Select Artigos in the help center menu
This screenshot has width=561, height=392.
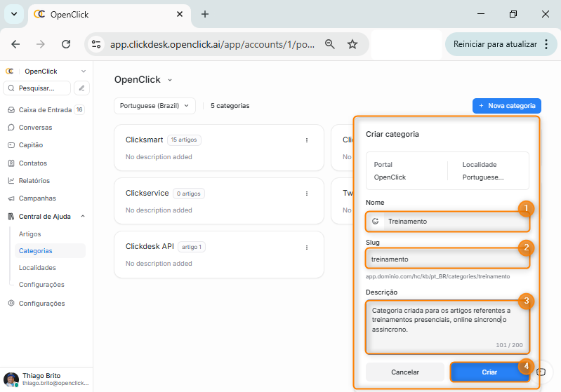pyautogui.click(x=30, y=234)
